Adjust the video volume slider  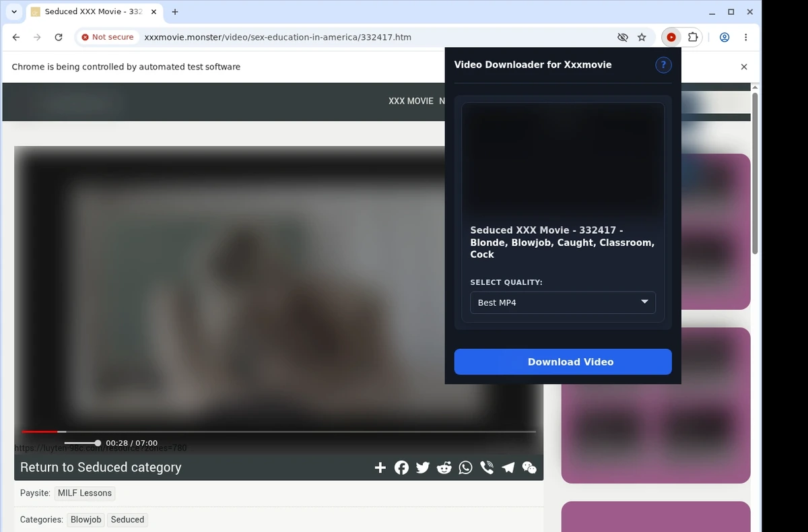tap(82, 442)
